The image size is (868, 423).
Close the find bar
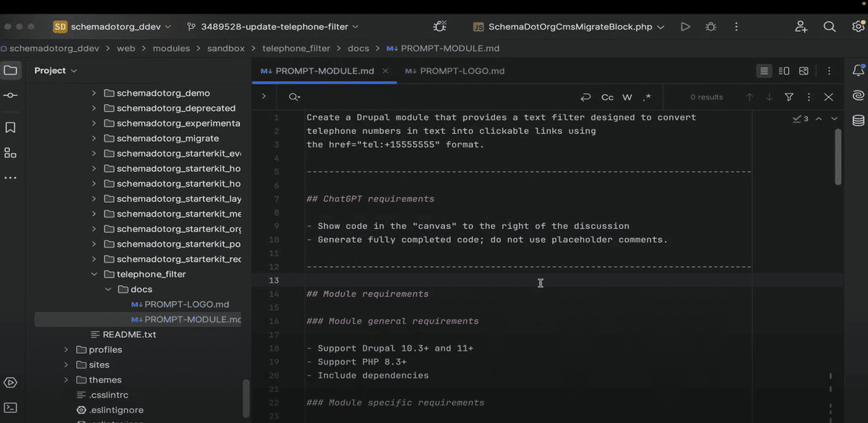point(828,97)
